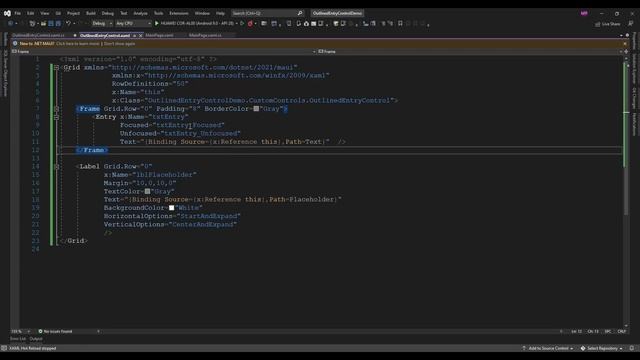Open the View menu
The height and width of the screenshot is (360, 640).
tap(44, 13)
